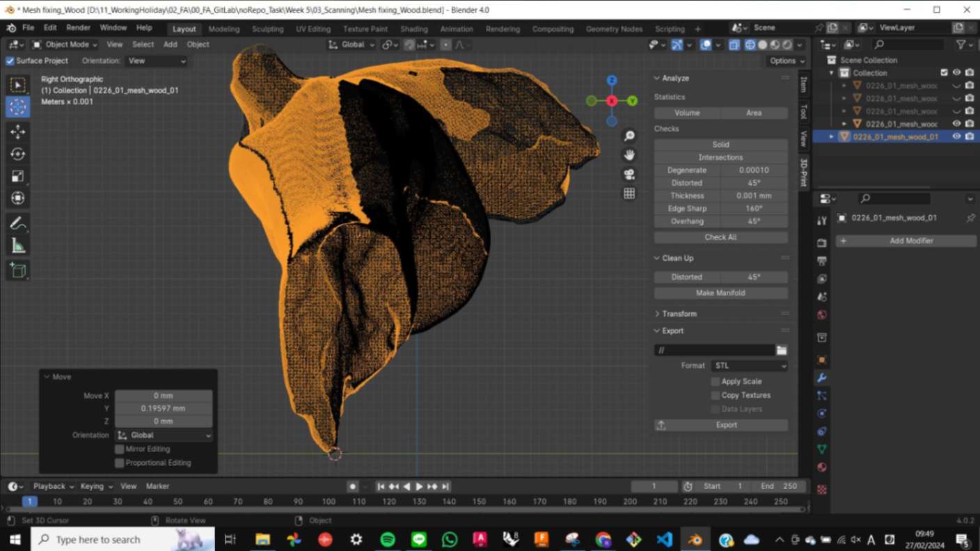Screen dimensions: 980x551
Task: Enable the Copy Textures checkbox
Action: (715, 395)
